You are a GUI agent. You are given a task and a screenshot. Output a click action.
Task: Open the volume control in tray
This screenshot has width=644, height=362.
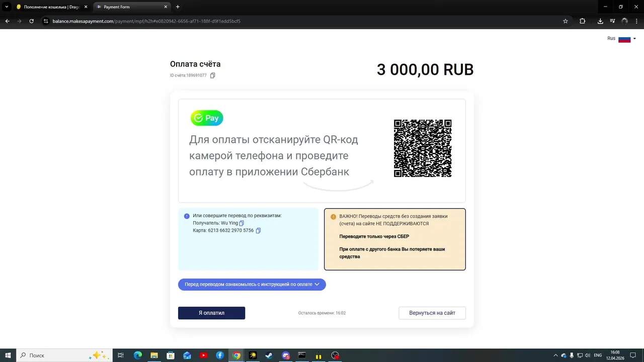[588, 355]
